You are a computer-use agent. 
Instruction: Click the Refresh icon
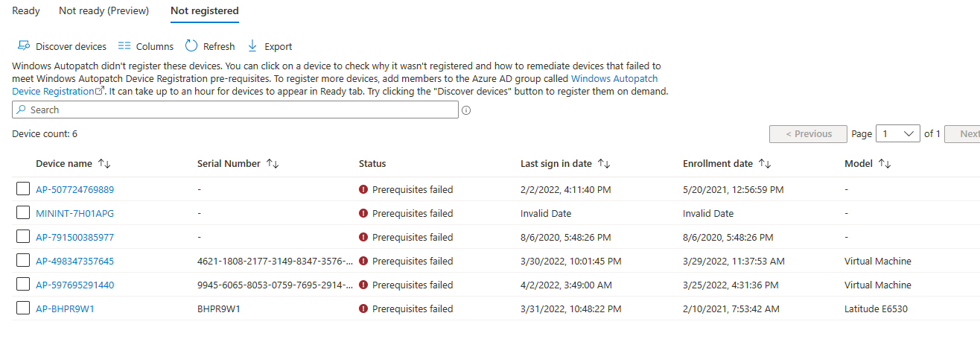[x=191, y=46]
